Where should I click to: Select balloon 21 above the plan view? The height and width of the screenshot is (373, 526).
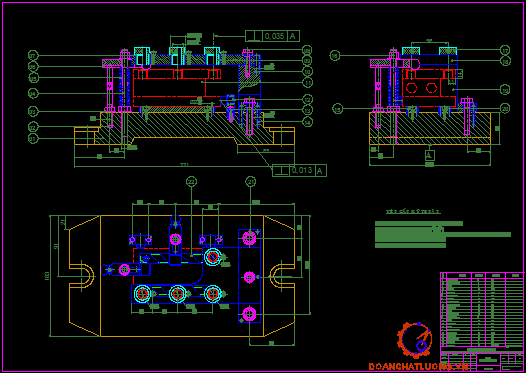point(251,181)
